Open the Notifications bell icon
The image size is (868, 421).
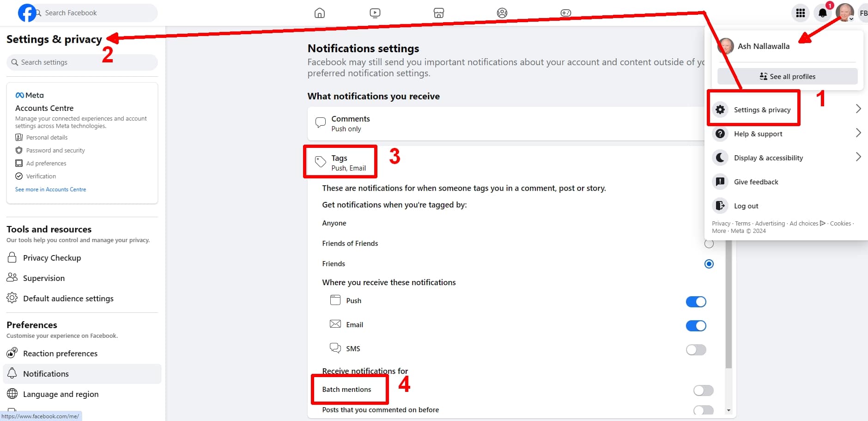[x=823, y=13]
